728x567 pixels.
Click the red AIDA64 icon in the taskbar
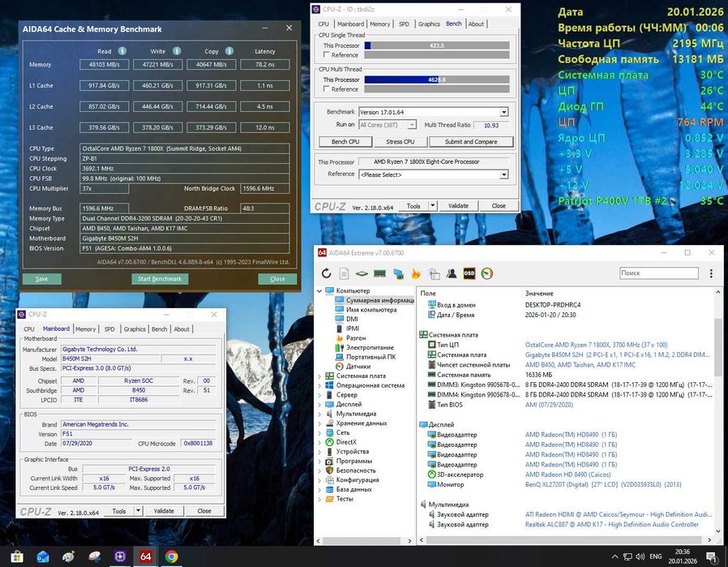[x=145, y=556]
